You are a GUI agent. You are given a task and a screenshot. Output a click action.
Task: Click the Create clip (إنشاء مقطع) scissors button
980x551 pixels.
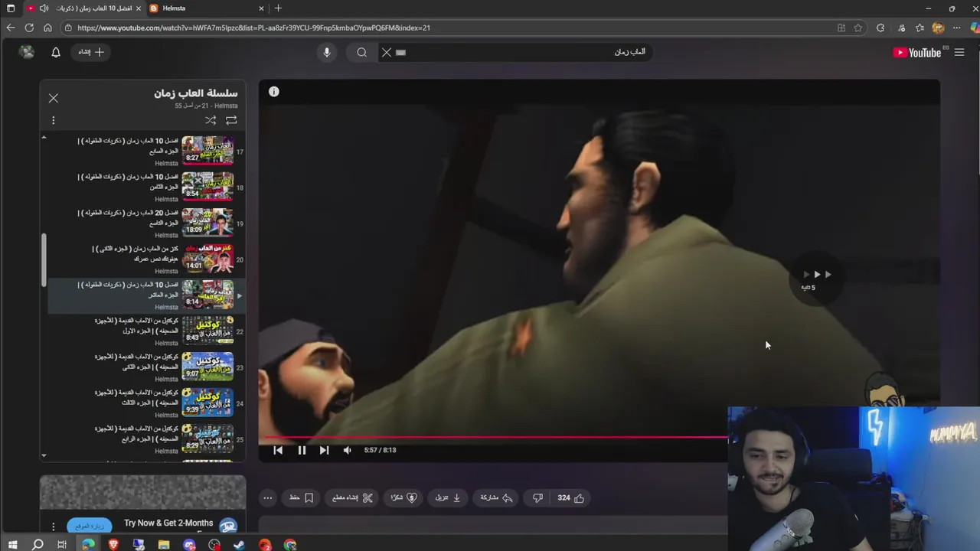click(x=352, y=497)
